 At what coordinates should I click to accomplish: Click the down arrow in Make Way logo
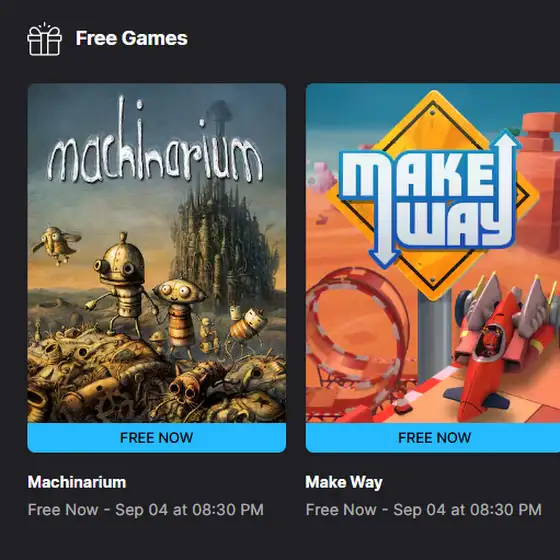point(384,250)
